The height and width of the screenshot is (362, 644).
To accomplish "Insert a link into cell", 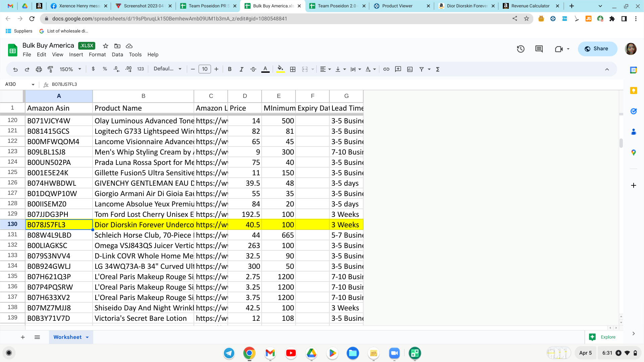I will [x=386, y=69].
